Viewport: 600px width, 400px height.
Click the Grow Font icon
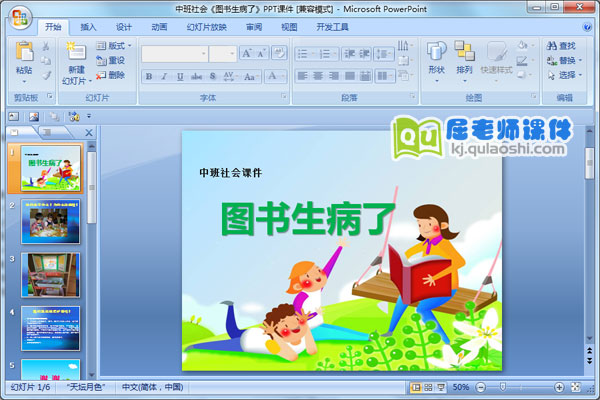247,53
